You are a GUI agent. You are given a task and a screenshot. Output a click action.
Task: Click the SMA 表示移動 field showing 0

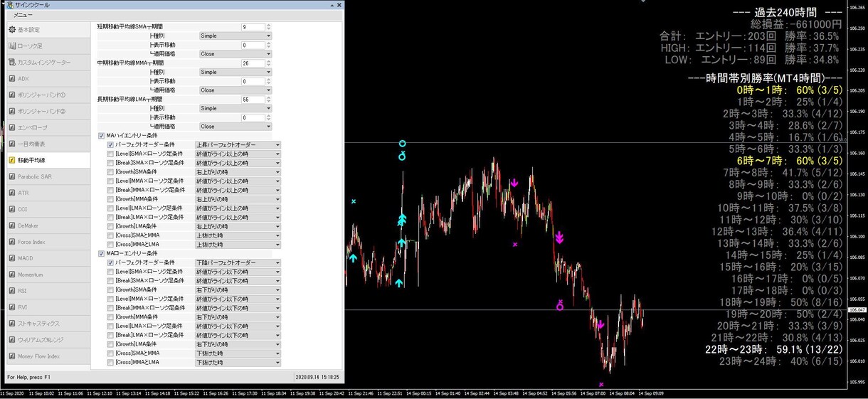pyautogui.click(x=253, y=45)
